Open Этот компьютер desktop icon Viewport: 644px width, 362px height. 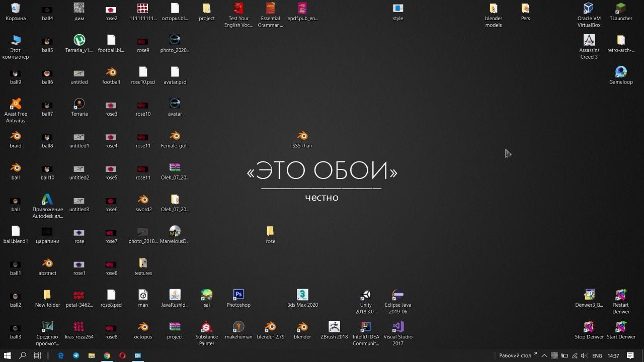16,47
